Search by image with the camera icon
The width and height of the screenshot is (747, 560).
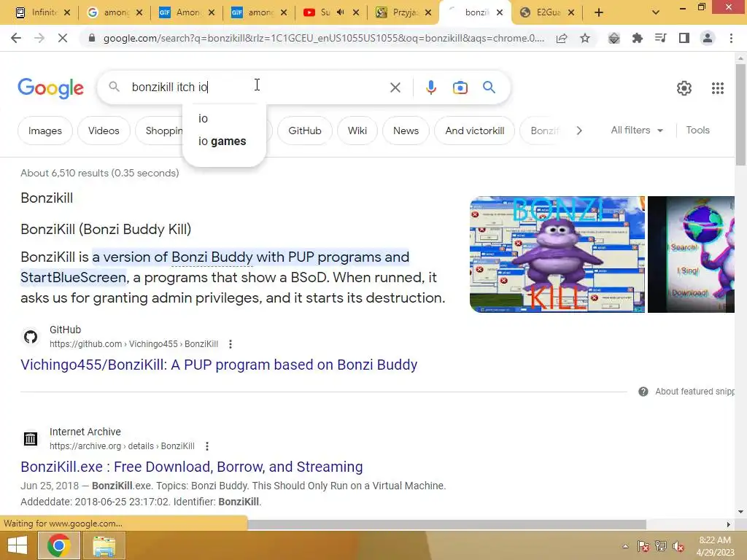click(x=460, y=87)
